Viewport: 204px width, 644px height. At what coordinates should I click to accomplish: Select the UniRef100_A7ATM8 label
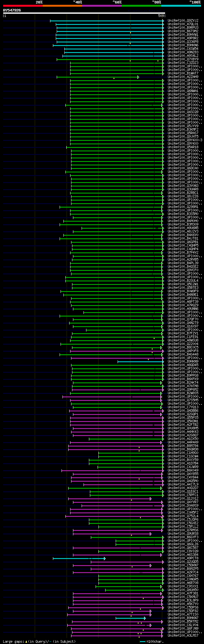coord(183,386)
